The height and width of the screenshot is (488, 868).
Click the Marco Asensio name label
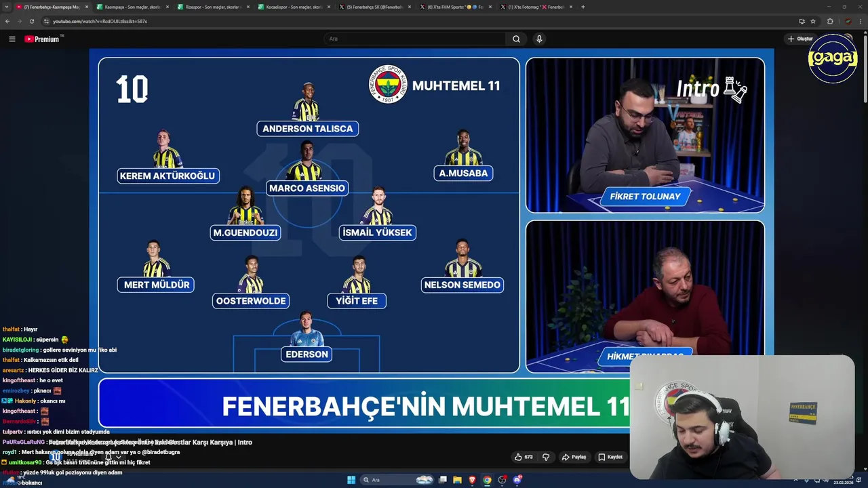click(x=307, y=188)
